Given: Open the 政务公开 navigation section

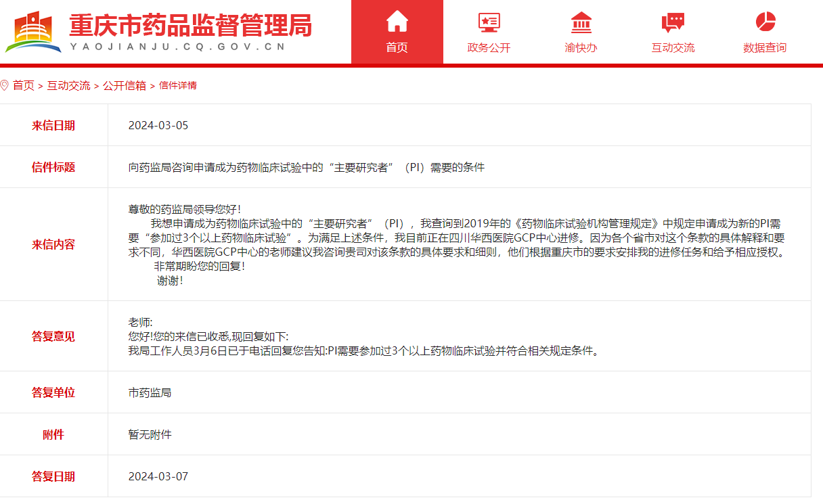Looking at the screenshot, I should (488, 47).
